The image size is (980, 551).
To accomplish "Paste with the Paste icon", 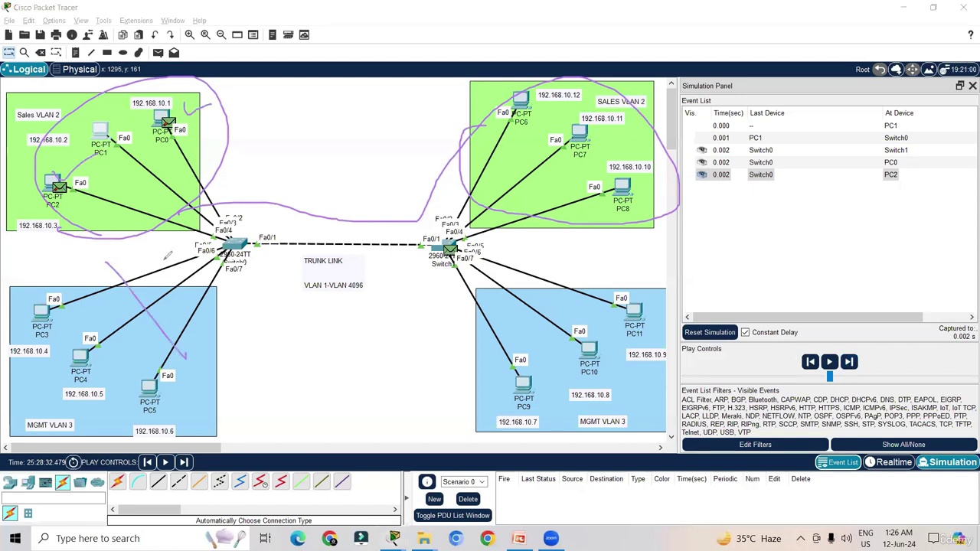I will pyautogui.click(x=139, y=34).
